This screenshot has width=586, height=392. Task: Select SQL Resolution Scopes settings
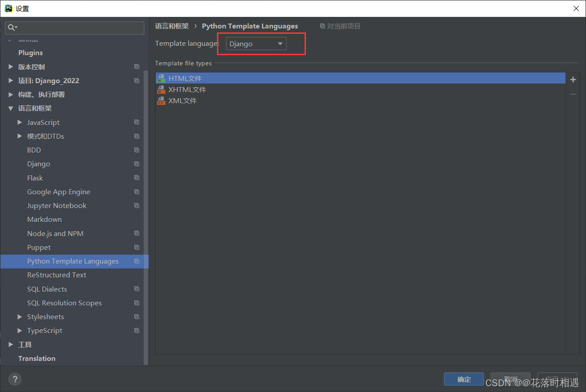[64, 303]
